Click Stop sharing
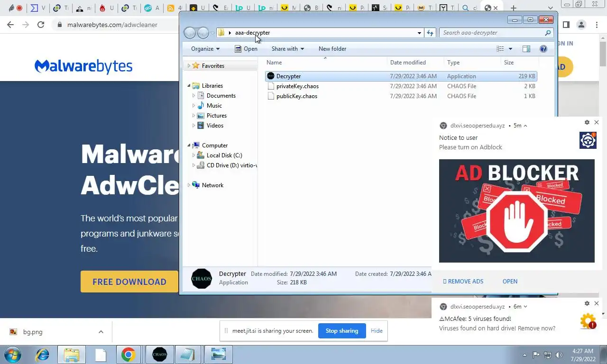The height and width of the screenshot is (364, 607). tap(342, 331)
